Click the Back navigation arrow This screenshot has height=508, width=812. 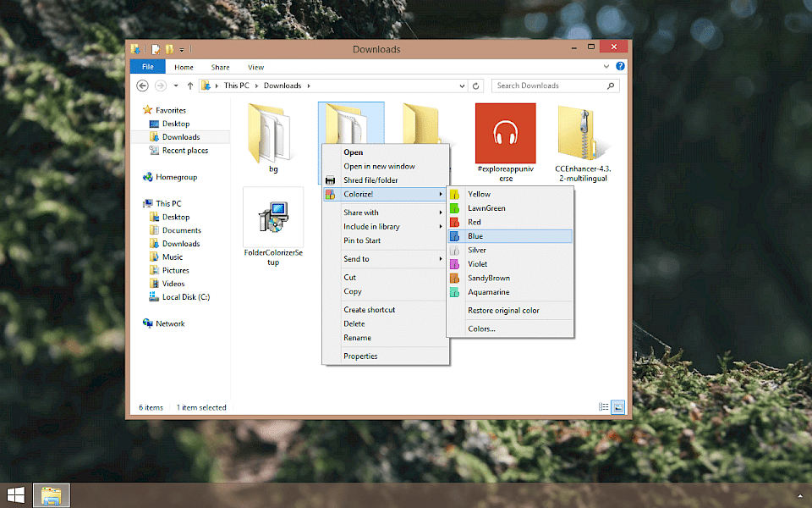(x=142, y=86)
